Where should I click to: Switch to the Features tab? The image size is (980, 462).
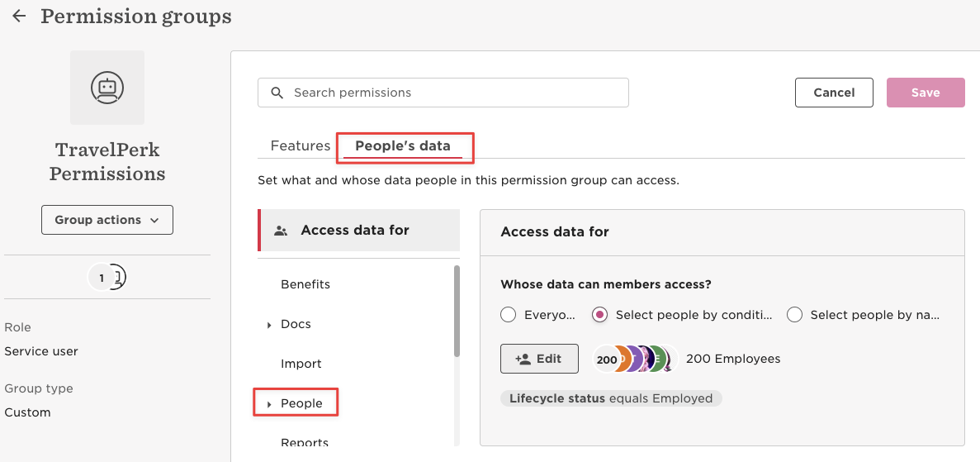click(x=300, y=145)
